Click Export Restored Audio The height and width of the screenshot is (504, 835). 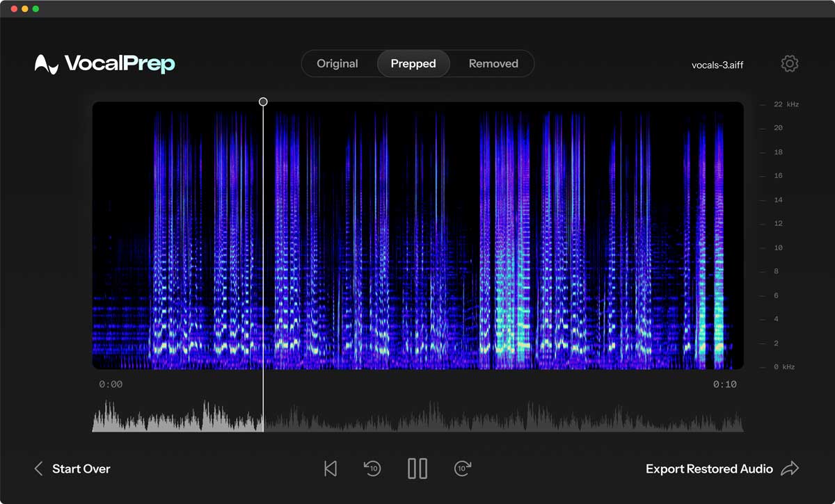click(x=708, y=469)
